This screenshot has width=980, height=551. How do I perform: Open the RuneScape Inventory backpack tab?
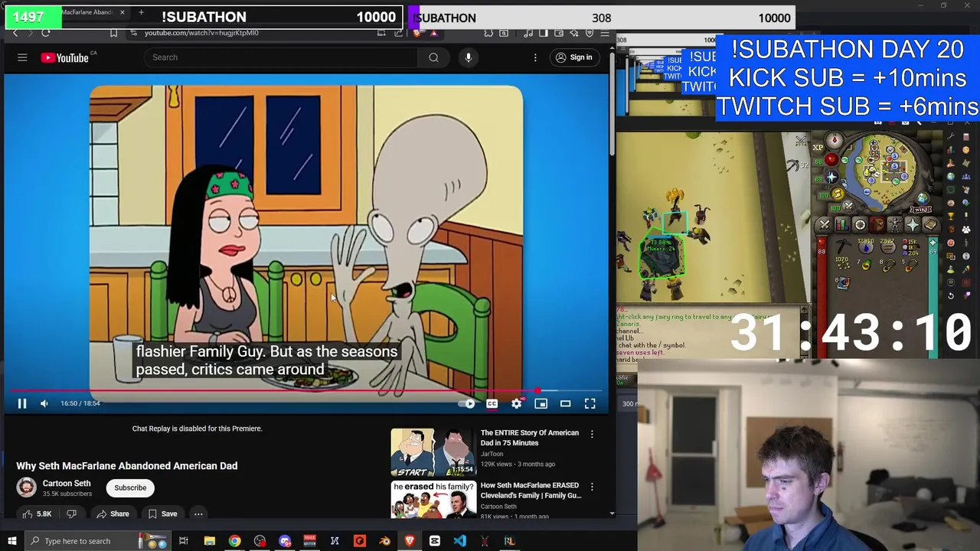click(x=877, y=225)
